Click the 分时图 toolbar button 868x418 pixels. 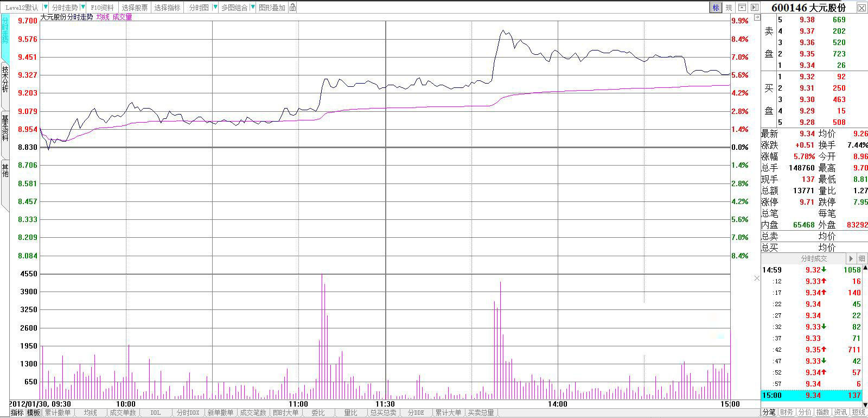(x=199, y=8)
